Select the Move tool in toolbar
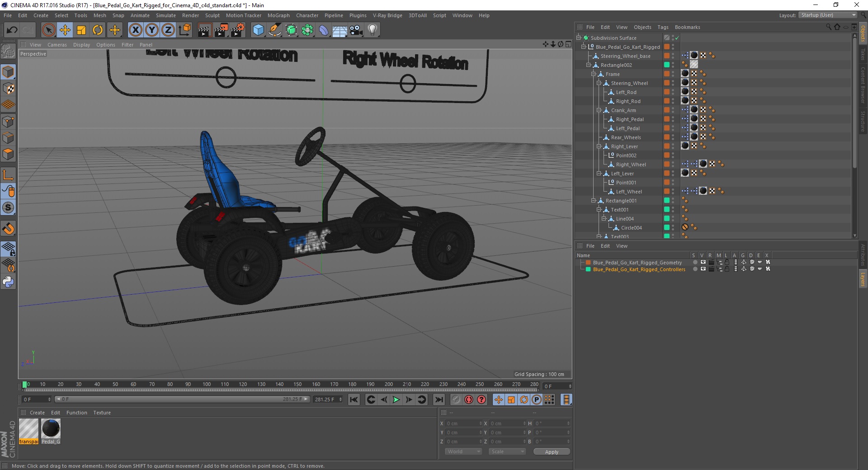 (x=65, y=30)
